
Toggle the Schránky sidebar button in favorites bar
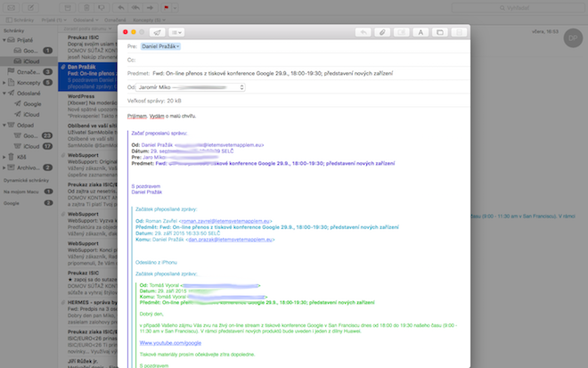point(20,20)
